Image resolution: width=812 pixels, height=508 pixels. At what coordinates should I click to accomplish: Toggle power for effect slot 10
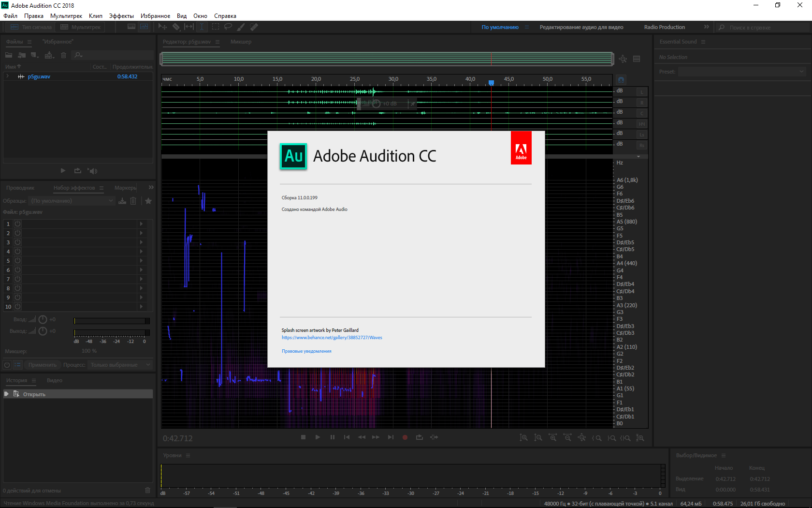click(18, 306)
